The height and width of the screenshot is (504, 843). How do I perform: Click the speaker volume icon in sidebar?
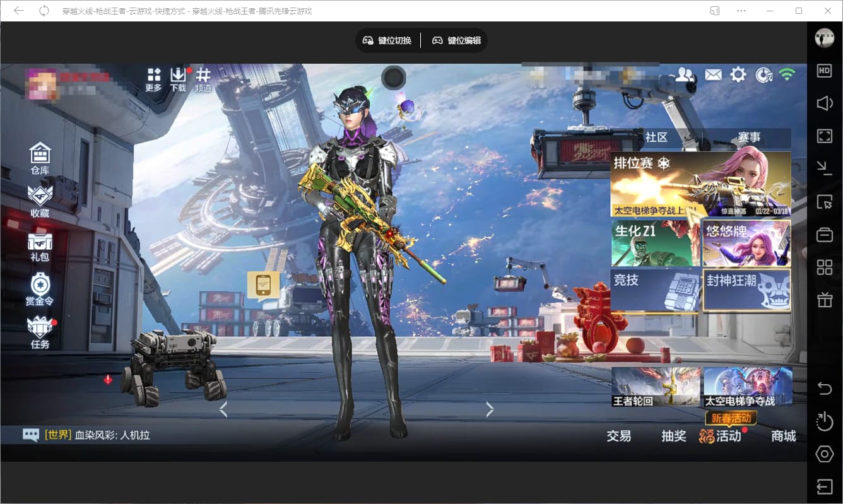[x=825, y=103]
